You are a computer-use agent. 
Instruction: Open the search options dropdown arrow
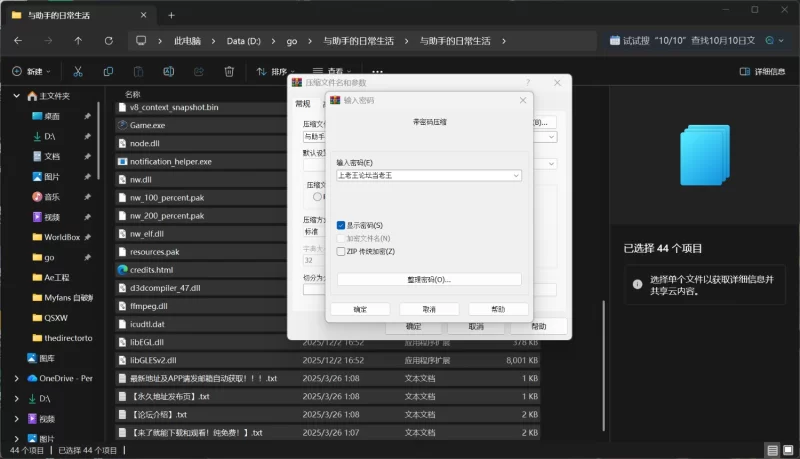click(x=781, y=41)
